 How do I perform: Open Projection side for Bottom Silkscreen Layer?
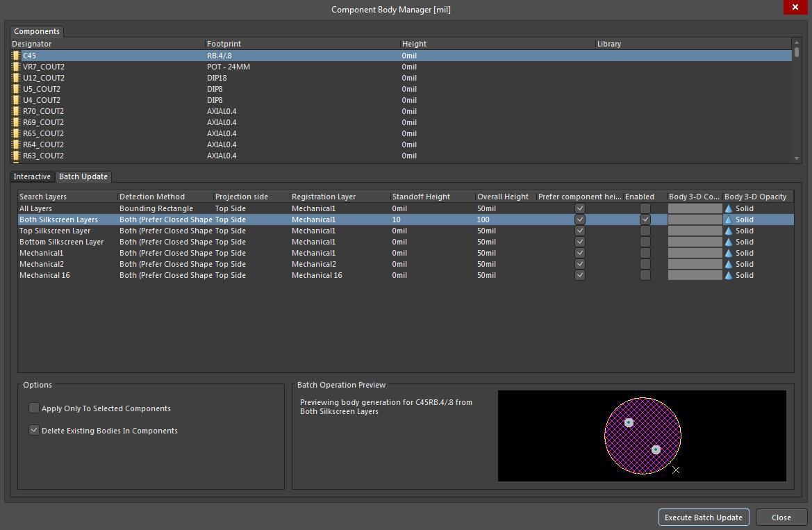coord(251,242)
